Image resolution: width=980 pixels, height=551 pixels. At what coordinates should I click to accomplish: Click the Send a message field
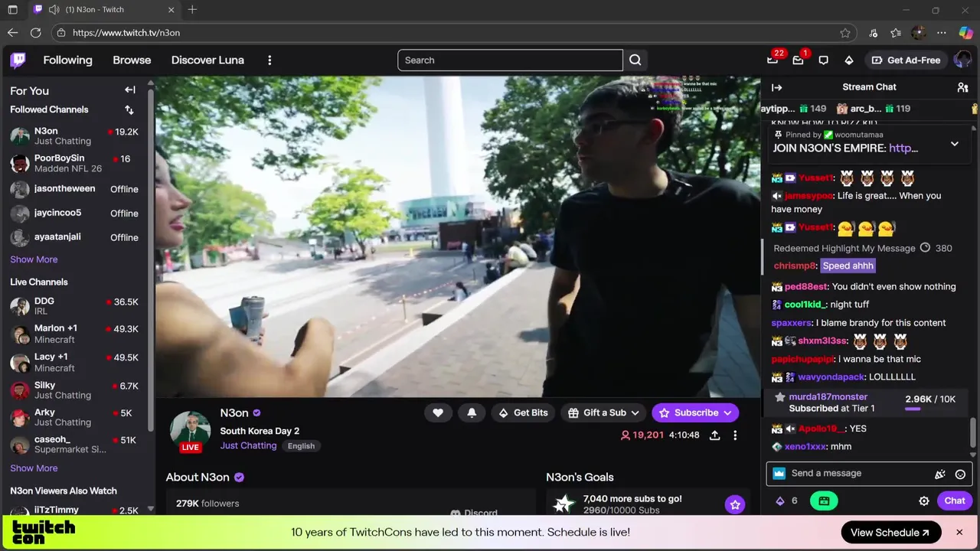point(857,474)
